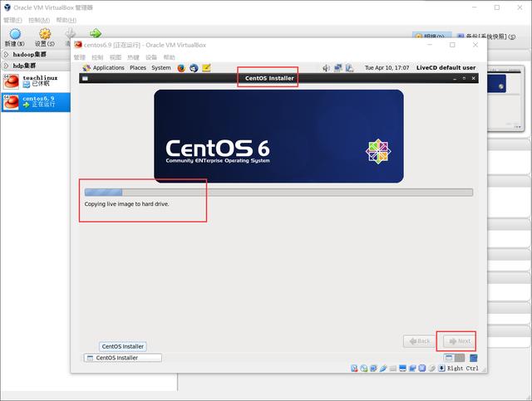This screenshot has height=401, width=532.
Task: Select the centos6.9 running VM entry
Action: tap(35, 102)
